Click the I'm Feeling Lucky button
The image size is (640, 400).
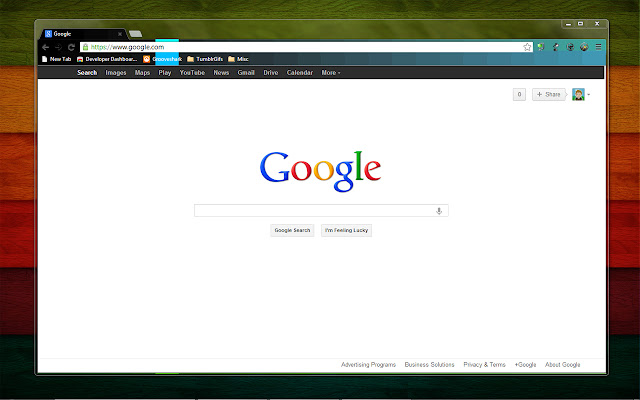346,230
